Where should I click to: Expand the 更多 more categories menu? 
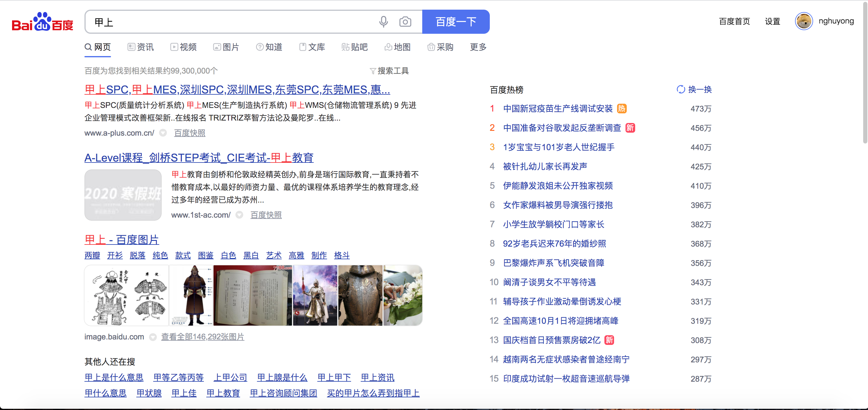[478, 47]
